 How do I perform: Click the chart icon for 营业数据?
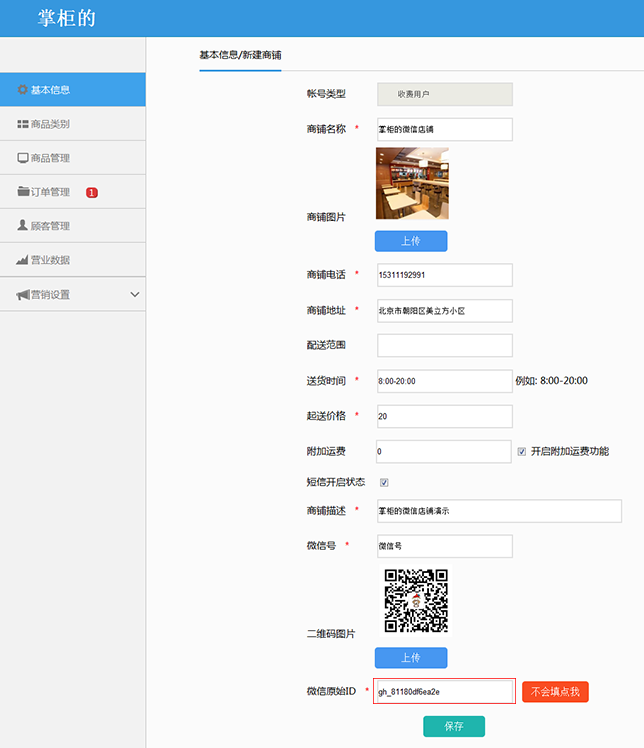22,260
